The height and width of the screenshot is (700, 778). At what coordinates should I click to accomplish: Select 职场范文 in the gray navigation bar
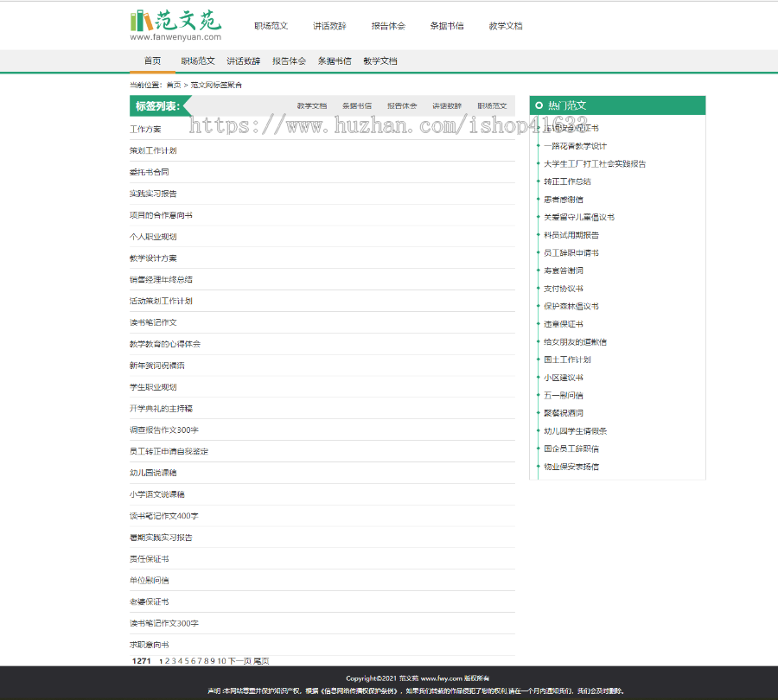[197, 61]
